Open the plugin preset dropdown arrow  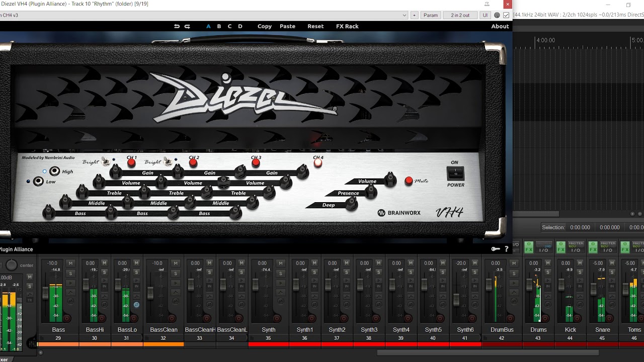[405, 15]
